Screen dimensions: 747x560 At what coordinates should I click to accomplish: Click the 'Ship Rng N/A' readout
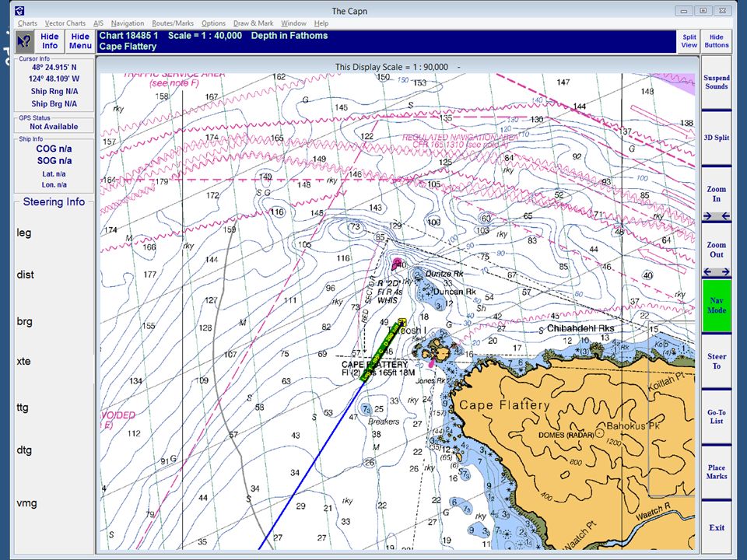[x=54, y=92]
